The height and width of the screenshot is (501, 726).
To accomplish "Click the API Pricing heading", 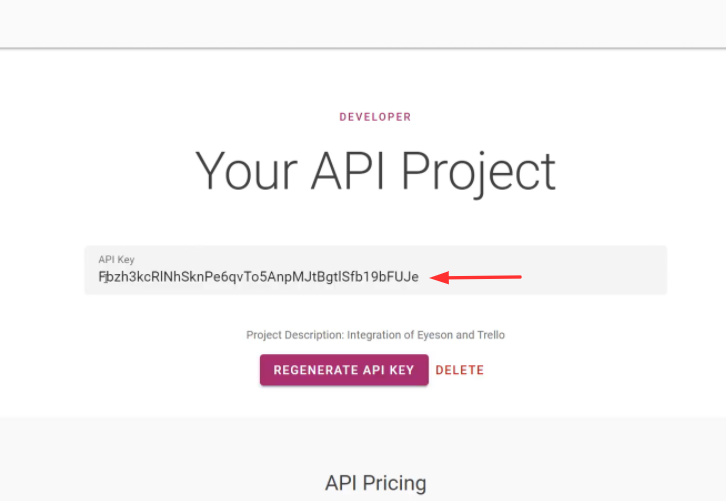I will pos(375,483).
